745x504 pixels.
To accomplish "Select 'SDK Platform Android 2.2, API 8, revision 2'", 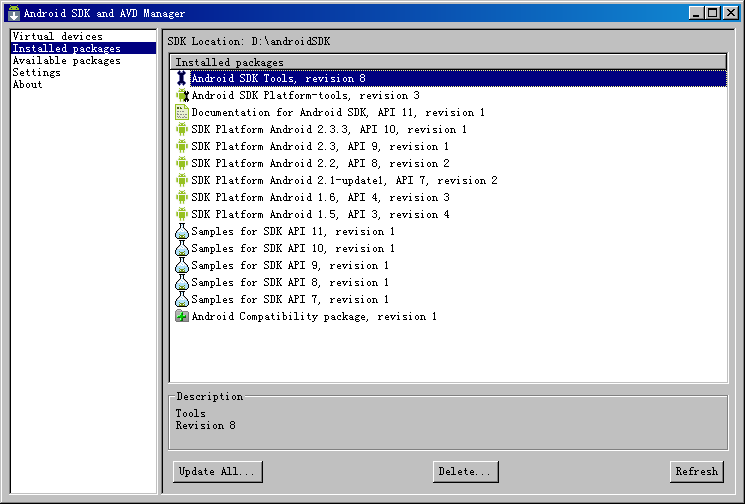I will (x=448, y=163).
